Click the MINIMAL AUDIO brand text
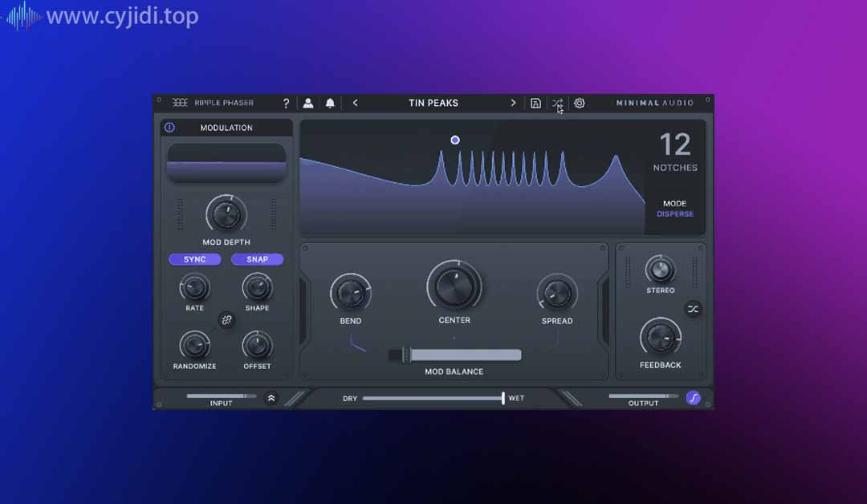867x504 pixels. point(655,103)
